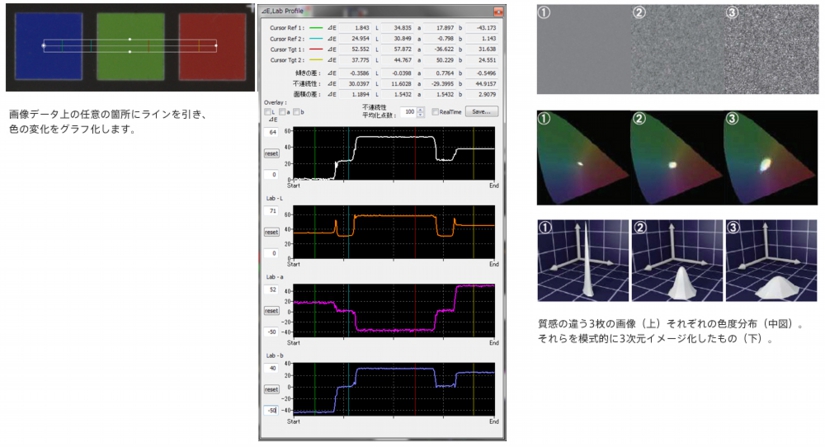Select Cursor Tgt 1 L value 57.872
This screenshot has height=447, width=825.
pos(397,49)
